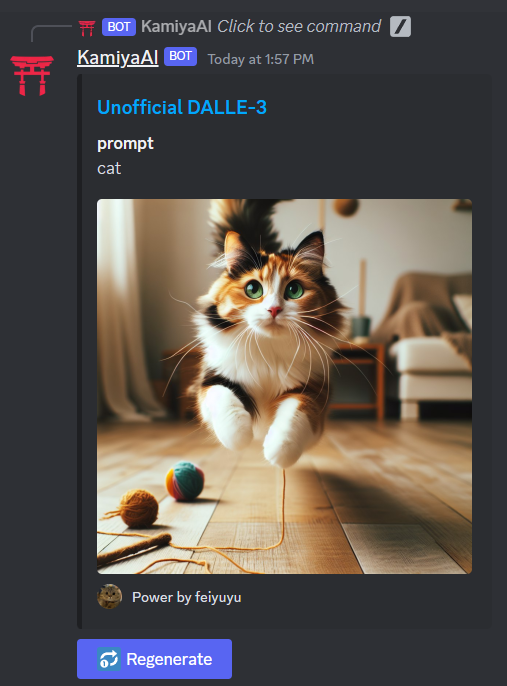Screen dimensions: 507x686
Task: Click the 'Today at 1:57 PM' timestamp
Action: pyautogui.click(x=261, y=59)
